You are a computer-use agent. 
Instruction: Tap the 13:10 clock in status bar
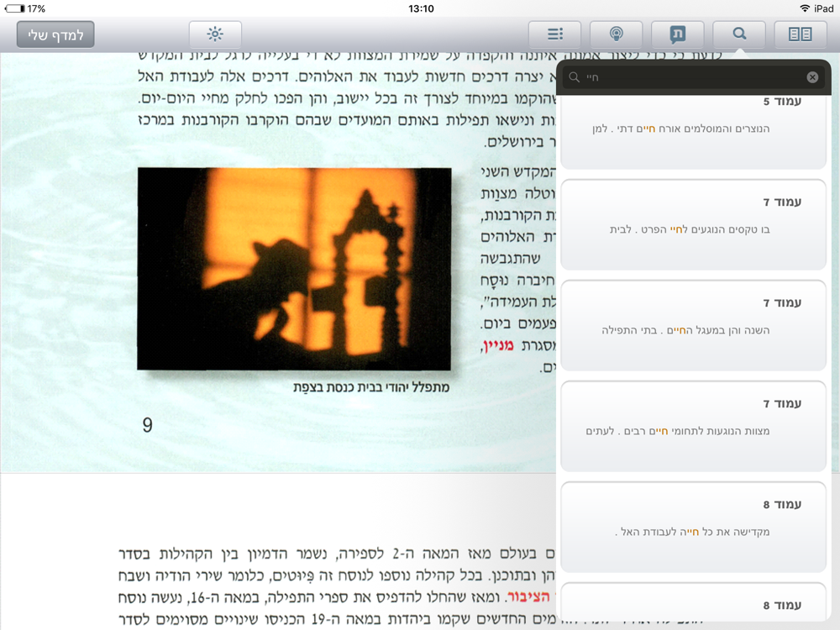click(421, 8)
